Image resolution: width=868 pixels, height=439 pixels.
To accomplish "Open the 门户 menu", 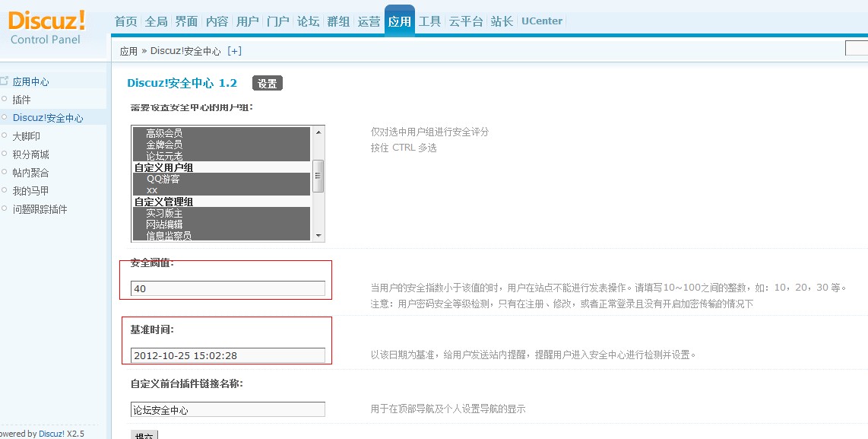I will [x=278, y=21].
